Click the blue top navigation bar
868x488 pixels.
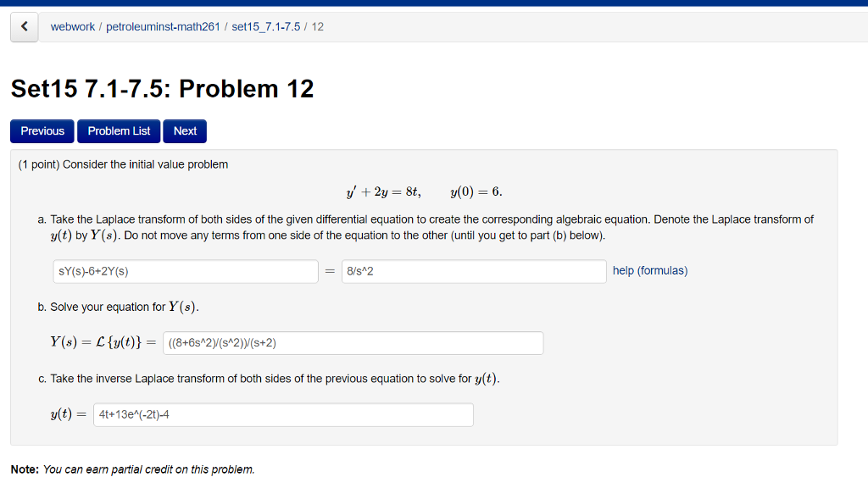[434, 3]
